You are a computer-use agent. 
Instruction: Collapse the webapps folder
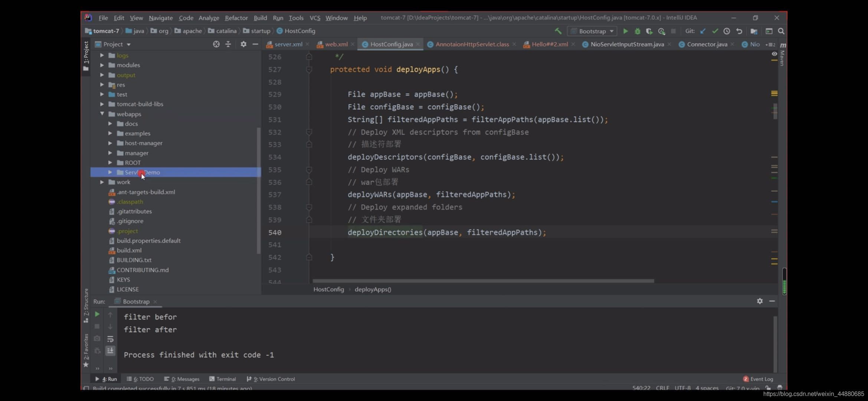click(102, 114)
